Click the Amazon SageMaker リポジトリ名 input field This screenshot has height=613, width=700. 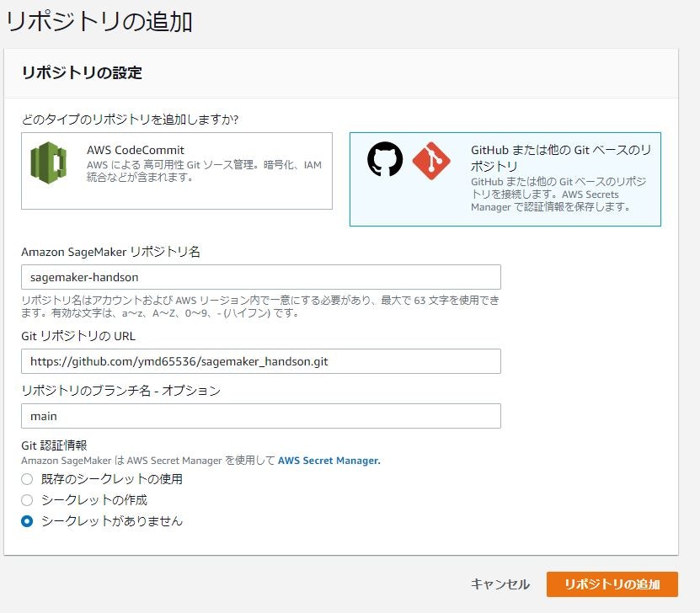point(261,277)
